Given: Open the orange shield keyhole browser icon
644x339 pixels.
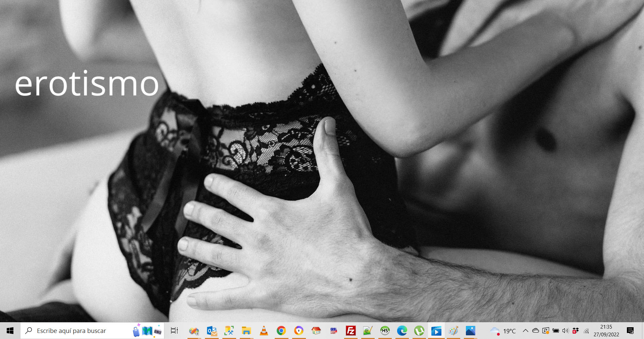Looking at the screenshot, I should 299,331.
